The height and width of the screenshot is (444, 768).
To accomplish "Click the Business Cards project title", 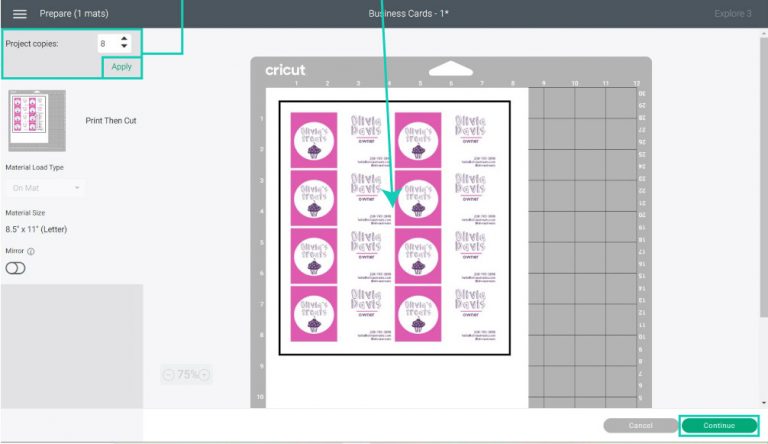I will 408,14.
